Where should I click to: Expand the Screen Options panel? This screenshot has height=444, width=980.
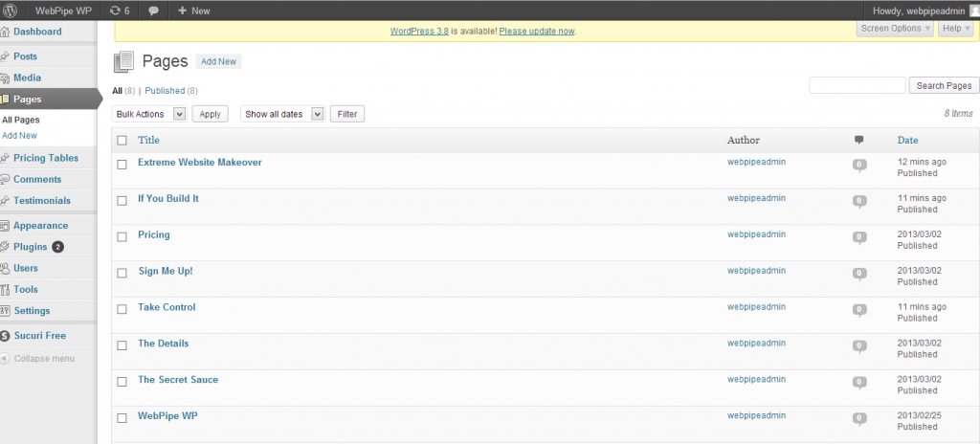pyautogui.click(x=895, y=29)
